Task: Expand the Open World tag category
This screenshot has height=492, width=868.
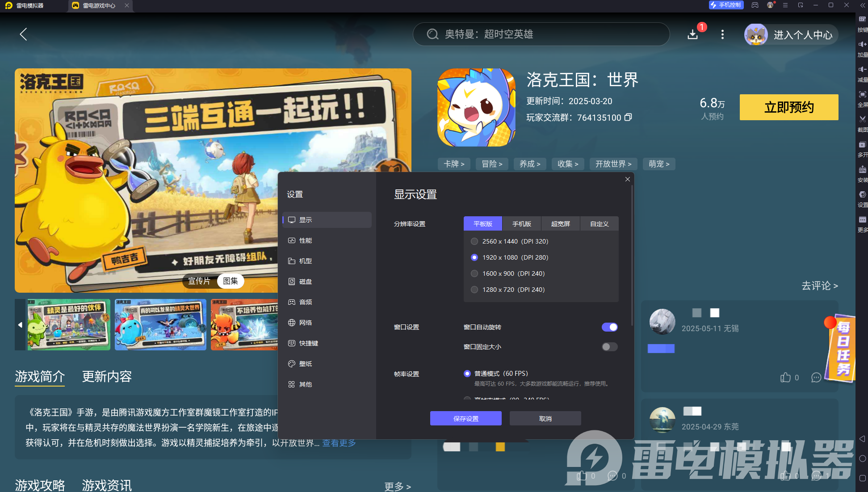Action: 613,164
